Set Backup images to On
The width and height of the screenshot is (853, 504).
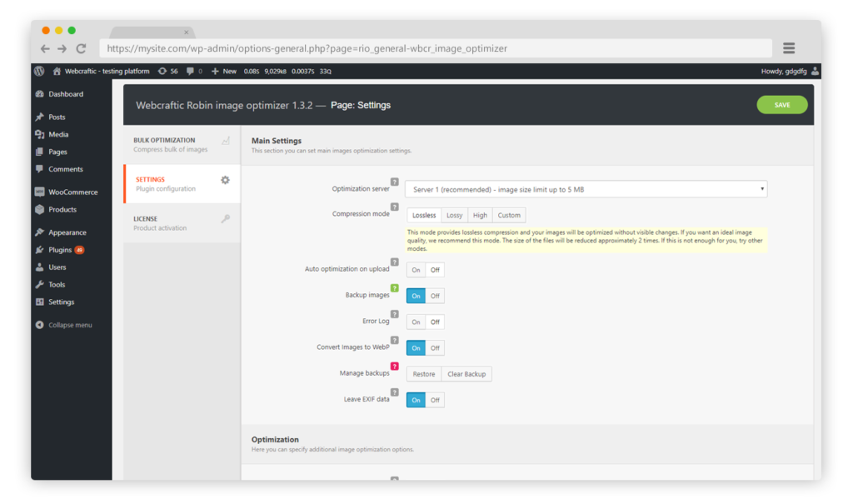[416, 296]
